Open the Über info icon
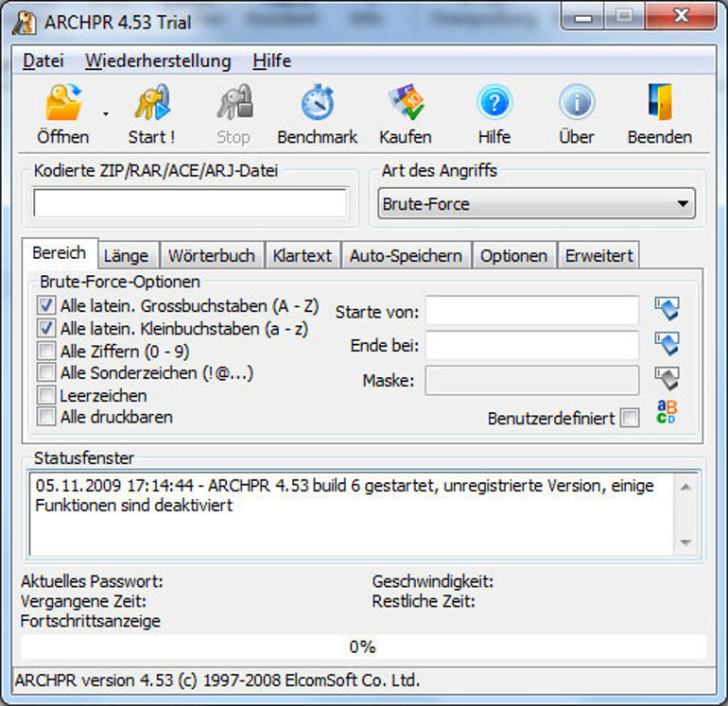The image size is (728, 706). click(x=577, y=102)
